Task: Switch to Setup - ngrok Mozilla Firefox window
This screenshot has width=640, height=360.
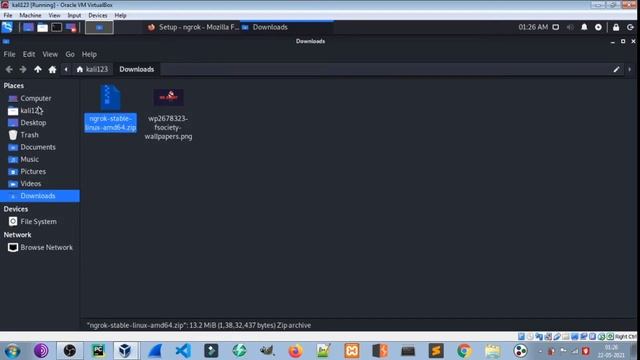Action: coord(193,27)
